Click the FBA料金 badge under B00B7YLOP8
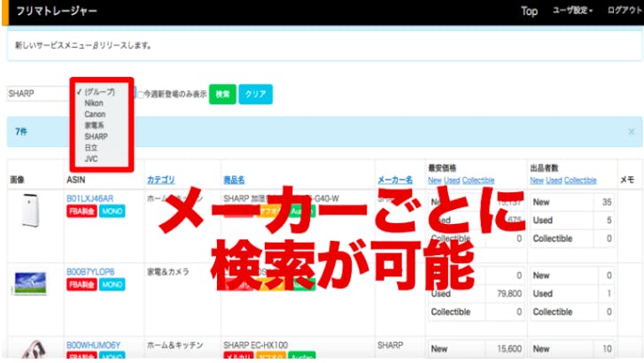Viewport: 644px width, 363px height. 81,285
